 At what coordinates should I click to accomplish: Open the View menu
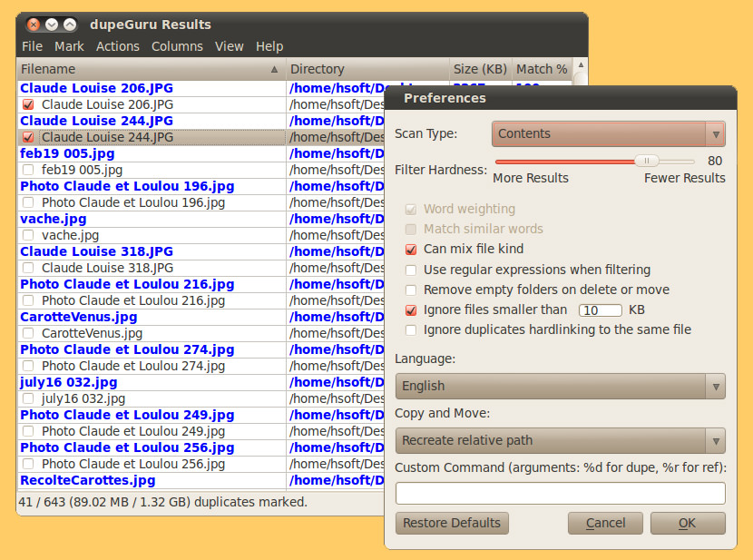pos(229,46)
